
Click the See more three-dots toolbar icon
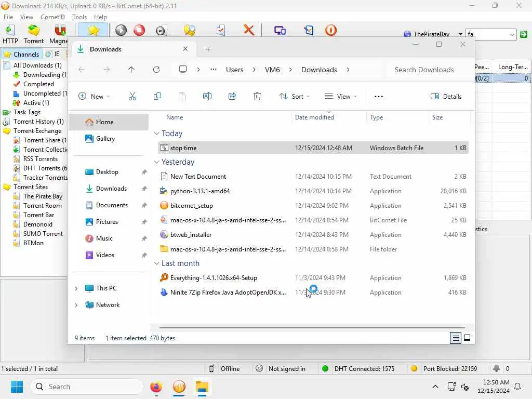[379, 96]
